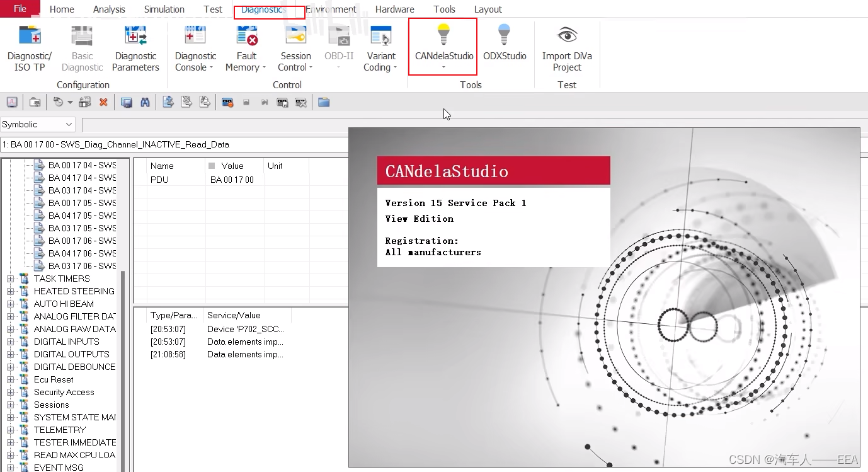Click the document edit toolbar icon
868x472 pixels.
click(x=205, y=102)
